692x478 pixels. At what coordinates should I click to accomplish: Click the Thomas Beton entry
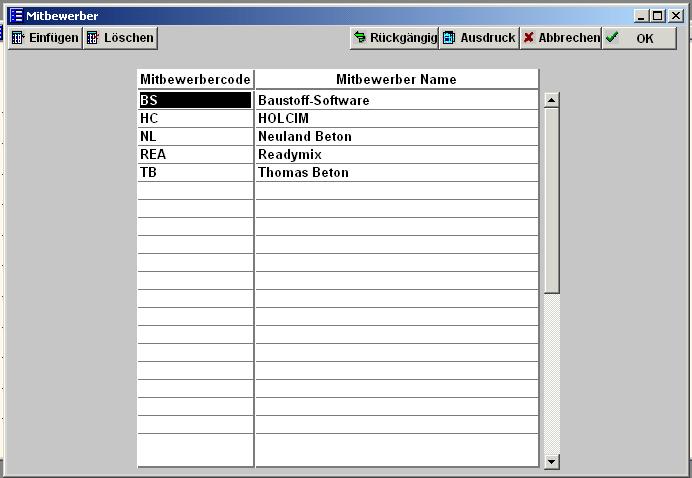pos(396,172)
